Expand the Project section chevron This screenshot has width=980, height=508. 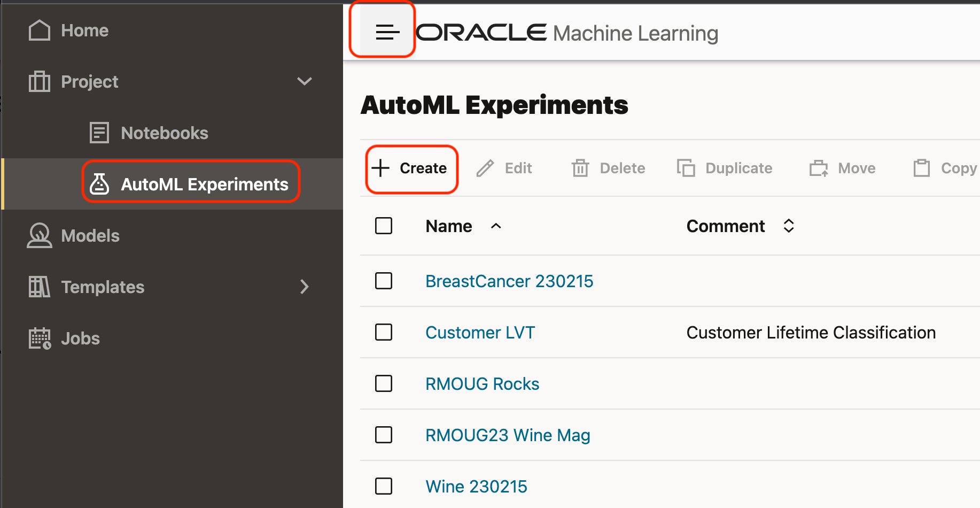[305, 81]
